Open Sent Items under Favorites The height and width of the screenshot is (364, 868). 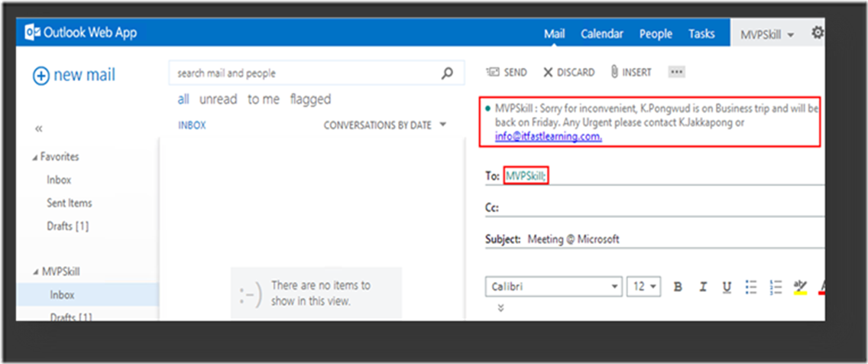click(x=70, y=203)
